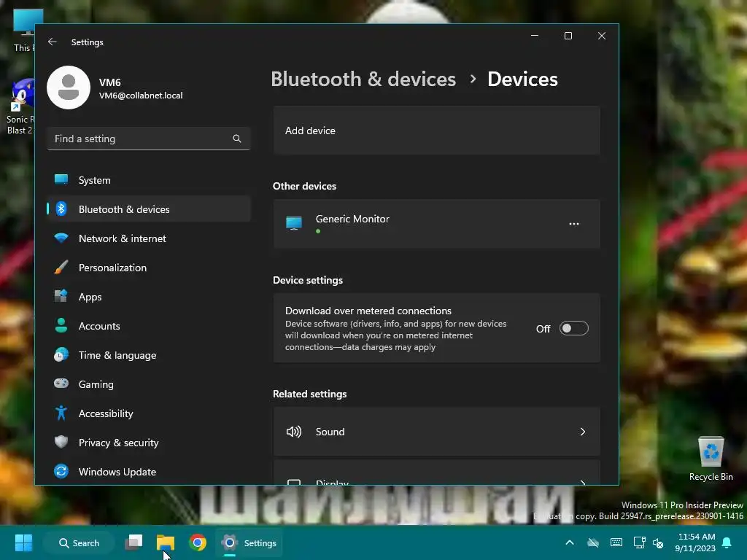Image resolution: width=747 pixels, height=560 pixels.
Task: Click the Windows Start button
Action: [x=23, y=542]
